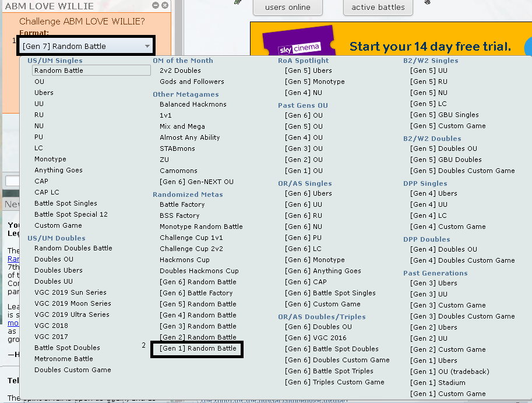Pick the [Gen 5] Monotype format

coord(315,82)
